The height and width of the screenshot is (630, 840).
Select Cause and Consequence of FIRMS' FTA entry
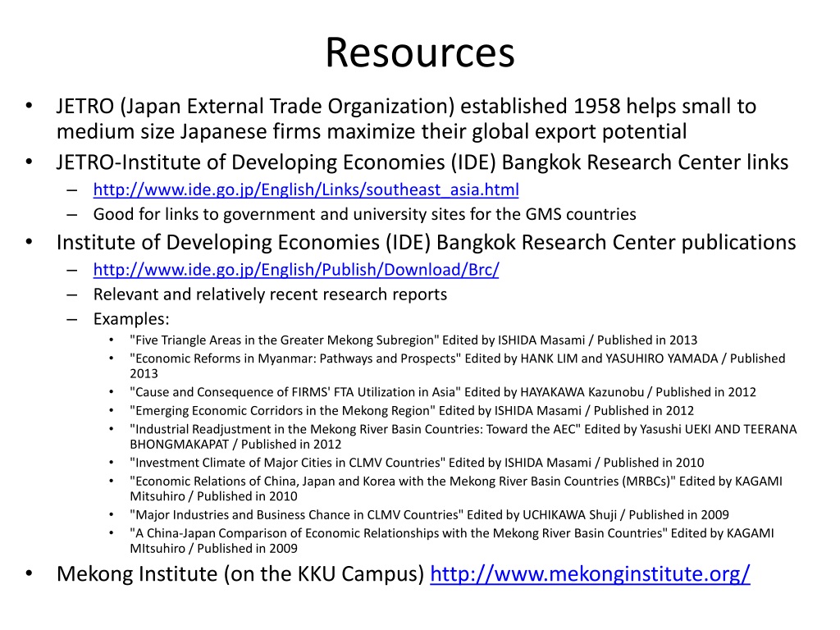pyautogui.click(x=442, y=392)
